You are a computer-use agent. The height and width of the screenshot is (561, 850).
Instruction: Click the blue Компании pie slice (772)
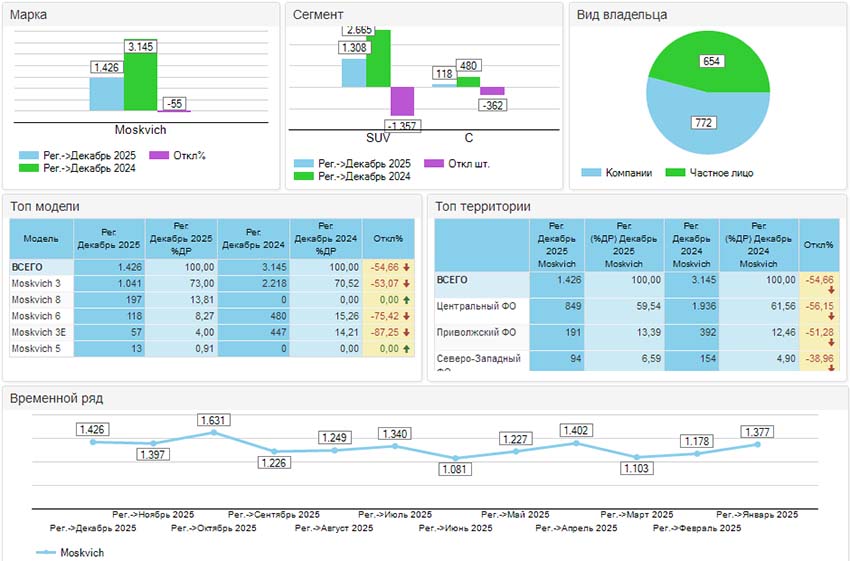click(700, 125)
